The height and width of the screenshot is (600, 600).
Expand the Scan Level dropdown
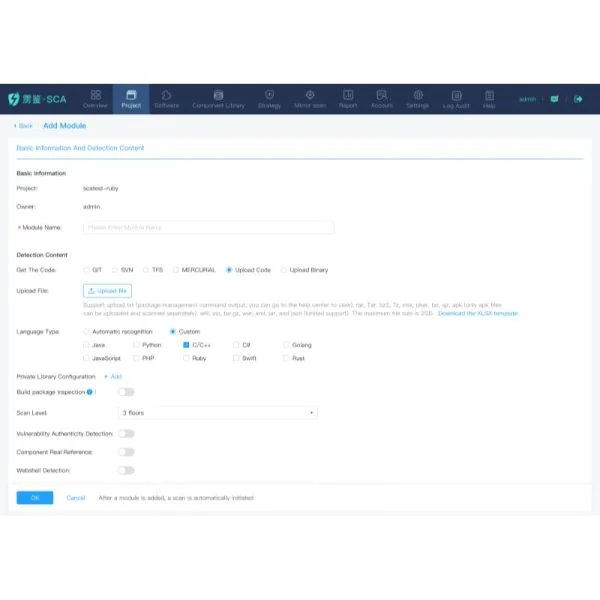click(217, 412)
